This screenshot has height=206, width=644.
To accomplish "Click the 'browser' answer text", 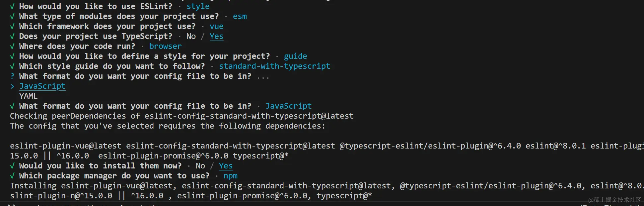I will point(165,46).
